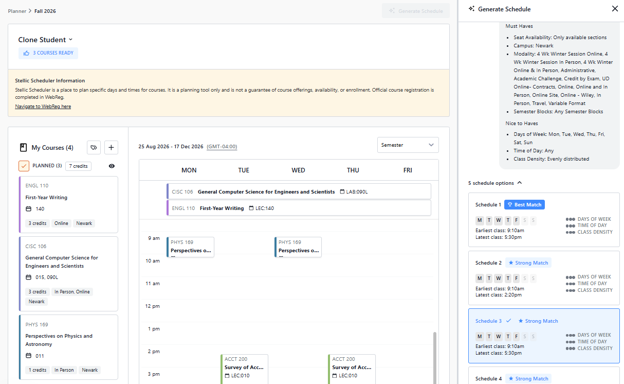Screen dimensions: 624x384
Task: Click the In Person, Online tag on CISC 106
Action: click(72, 292)
